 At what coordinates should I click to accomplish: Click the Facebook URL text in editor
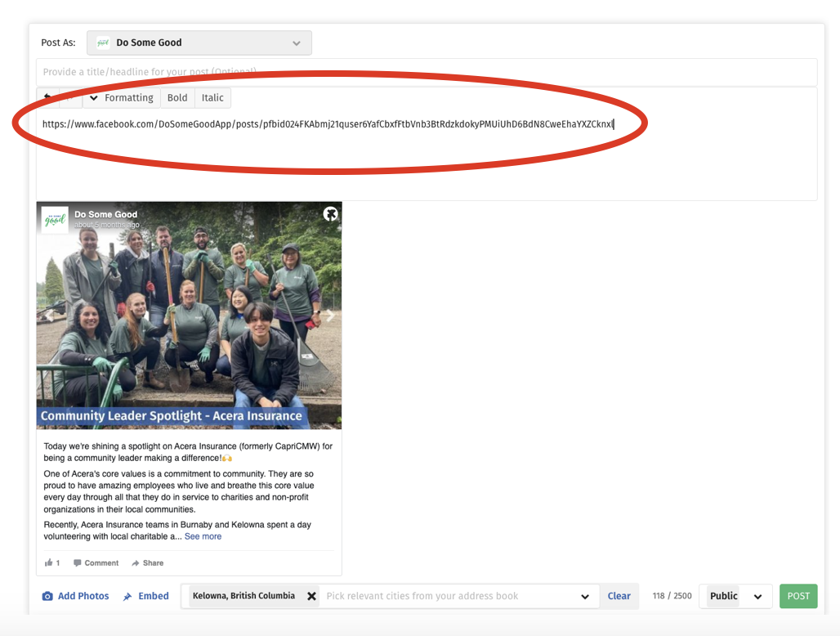coord(328,124)
